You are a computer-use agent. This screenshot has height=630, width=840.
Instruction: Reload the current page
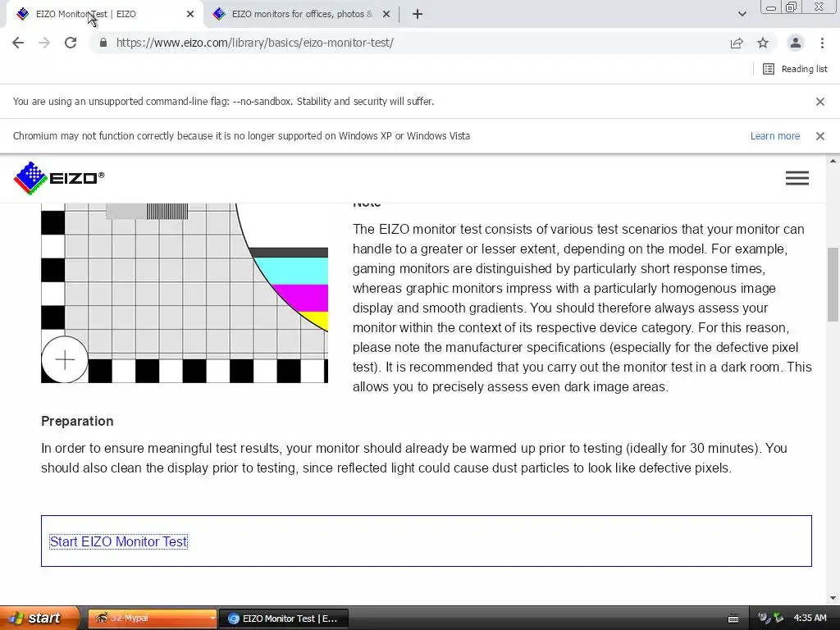point(71,43)
